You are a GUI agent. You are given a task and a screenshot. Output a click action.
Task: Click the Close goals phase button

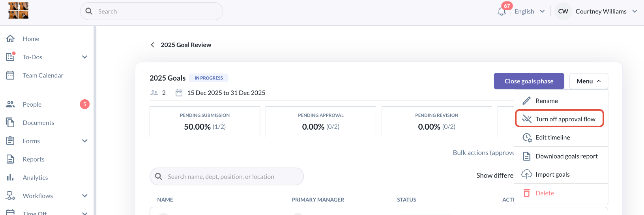pos(529,81)
